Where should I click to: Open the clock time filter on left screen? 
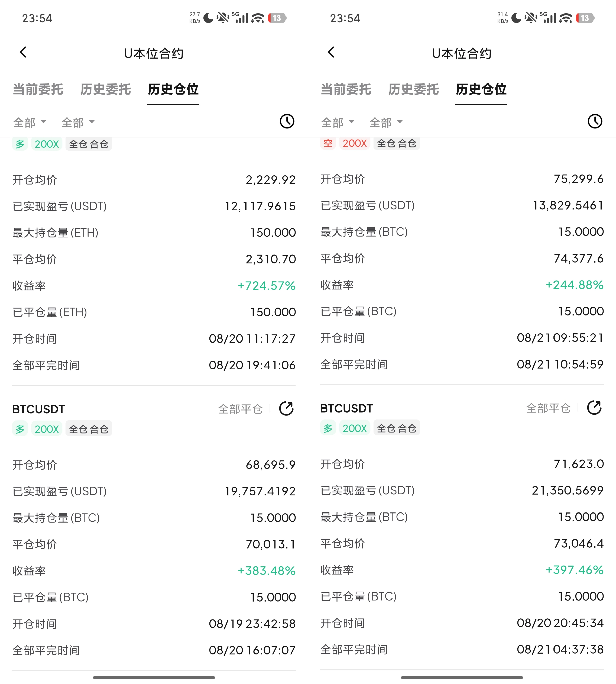pos(287,121)
